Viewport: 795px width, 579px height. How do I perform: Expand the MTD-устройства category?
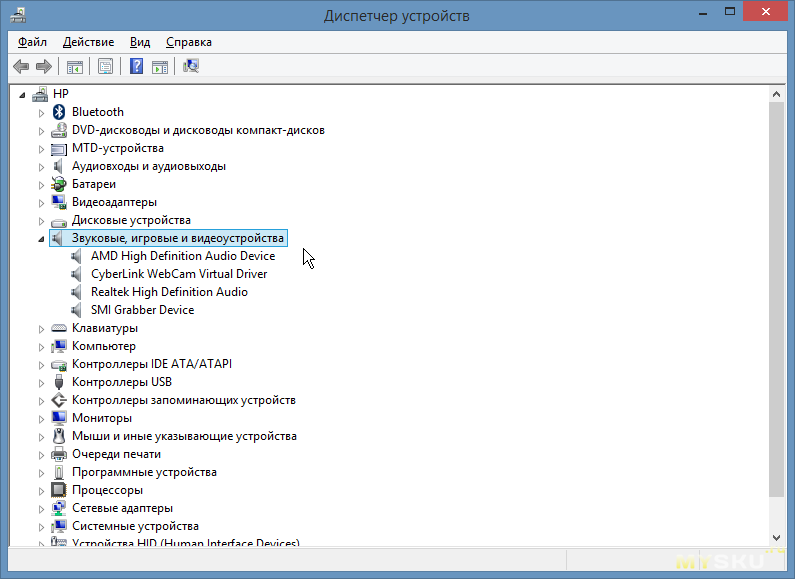tap(42, 149)
